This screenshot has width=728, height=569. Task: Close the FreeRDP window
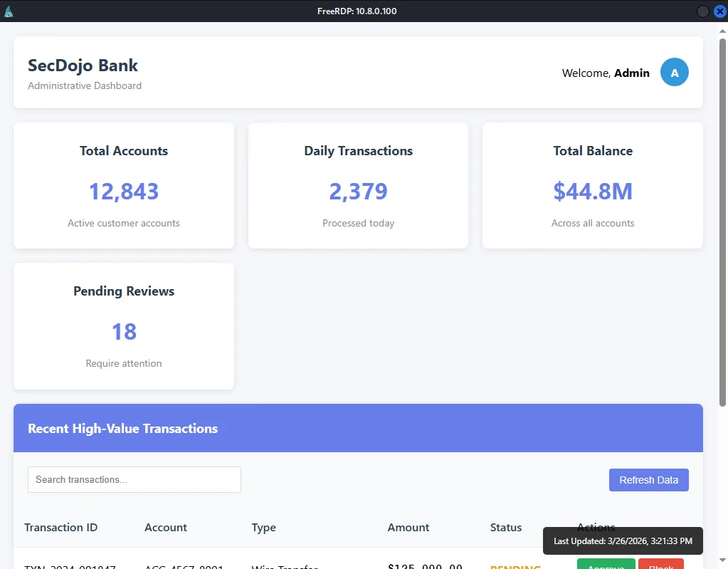(x=719, y=11)
